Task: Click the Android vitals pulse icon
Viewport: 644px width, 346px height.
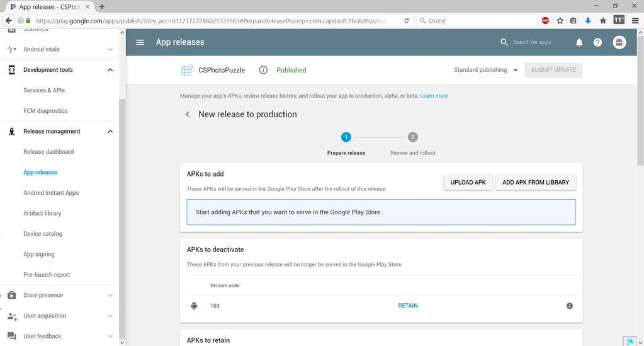Action: 11,49
